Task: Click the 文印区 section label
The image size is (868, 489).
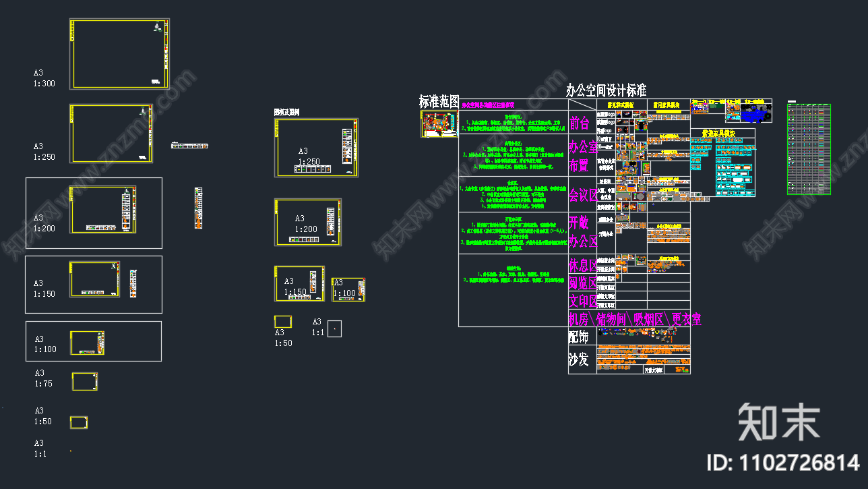Action: click(582, 301)
